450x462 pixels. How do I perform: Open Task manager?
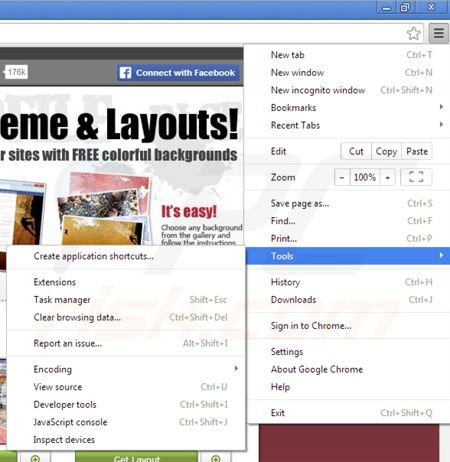[x=126, y=300]
